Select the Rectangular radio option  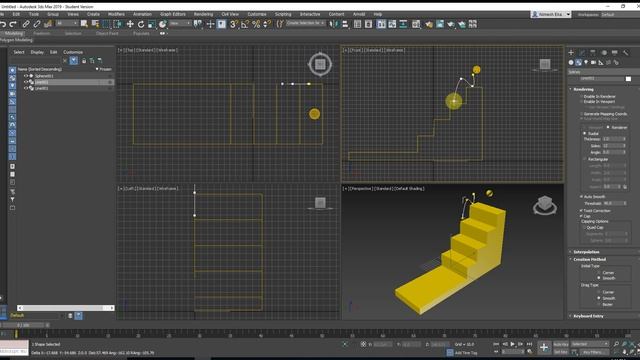tap(585, 159)
